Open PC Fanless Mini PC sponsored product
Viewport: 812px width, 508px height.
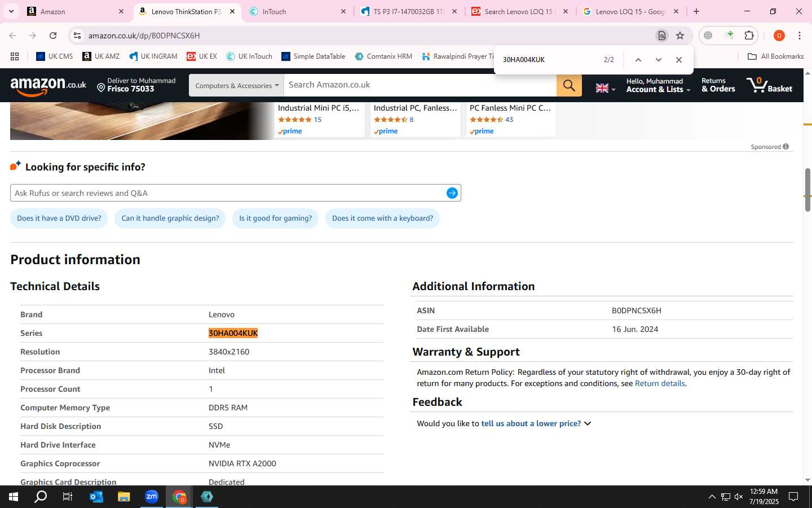pos(510,108)
